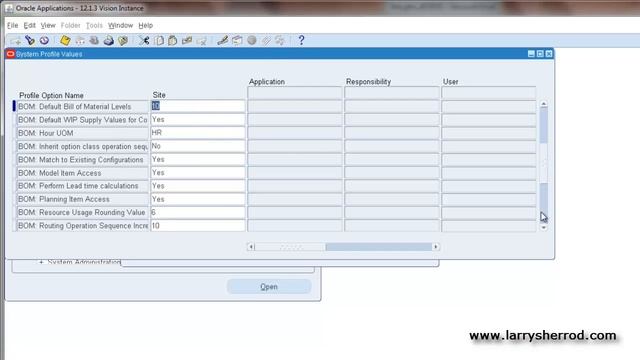This screenshot has height=360, width=640.
Task: Click the vertical scrollbar up arrow
Action: click(x=543, y=104)
